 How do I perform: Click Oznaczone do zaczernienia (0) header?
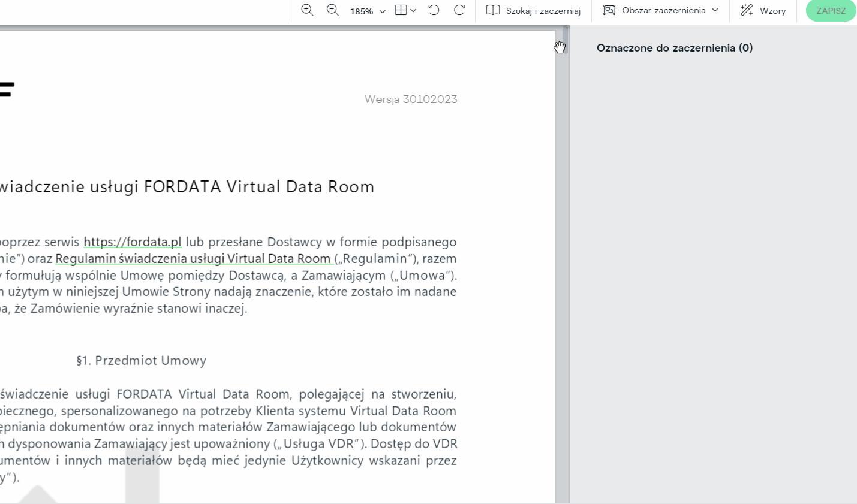pos(675,48)
